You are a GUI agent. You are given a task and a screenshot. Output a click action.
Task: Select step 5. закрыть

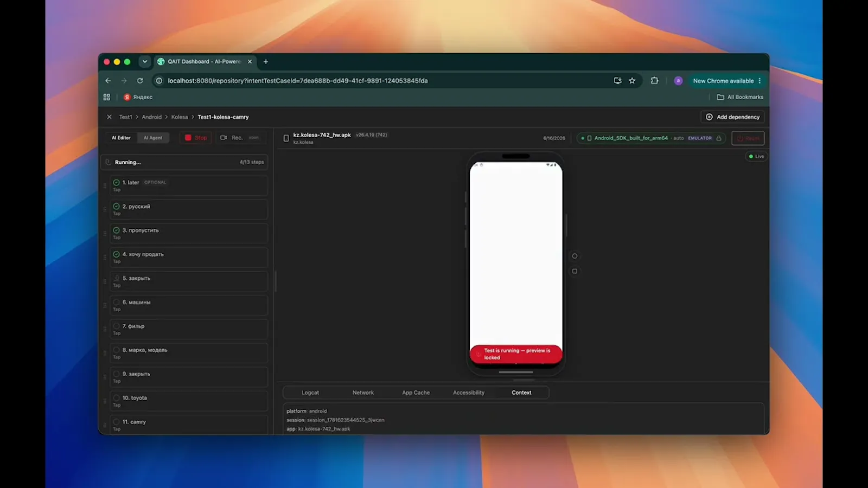click(x=188, y=281)
